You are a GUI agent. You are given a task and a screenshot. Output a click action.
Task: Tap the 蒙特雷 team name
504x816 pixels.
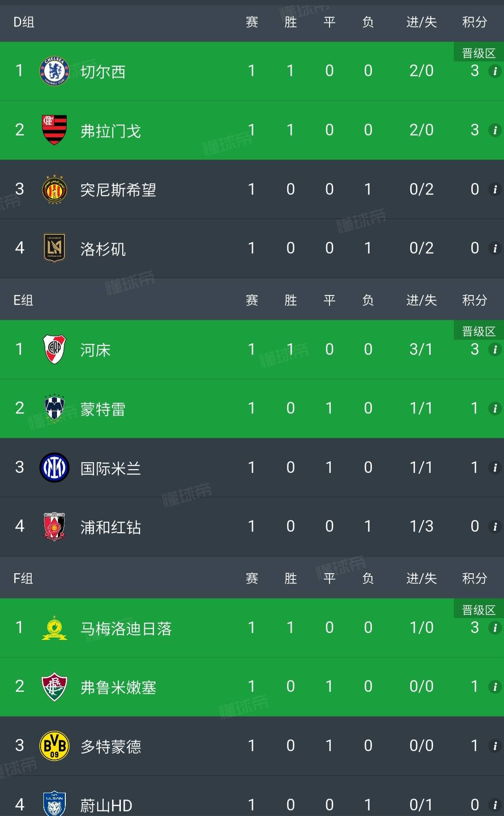103,409
